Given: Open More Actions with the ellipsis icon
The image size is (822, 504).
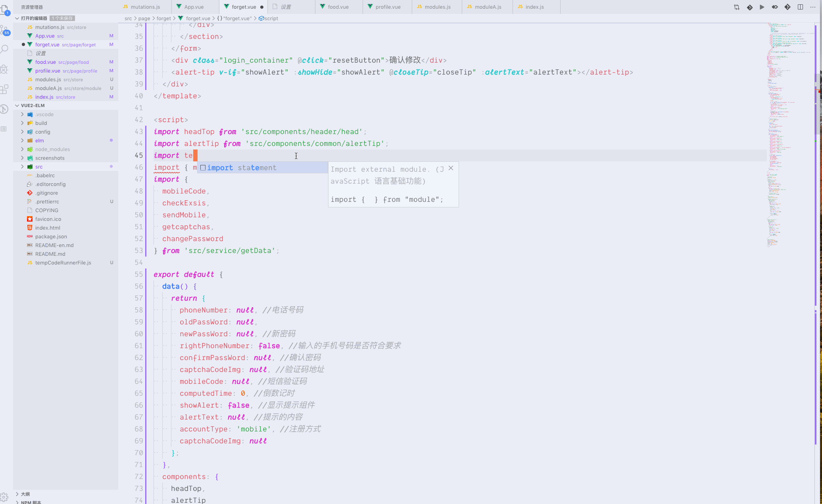Looking at the screenshot, I should click(812, 7).
